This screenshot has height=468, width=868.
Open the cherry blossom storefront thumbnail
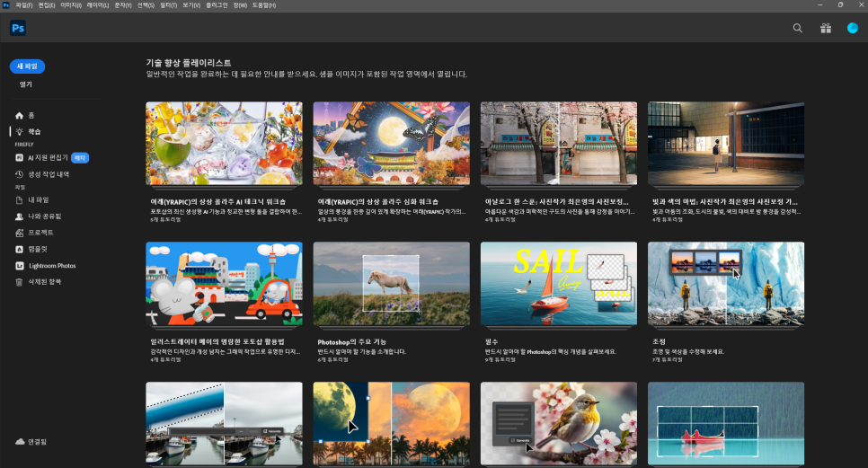click(559, 144)
